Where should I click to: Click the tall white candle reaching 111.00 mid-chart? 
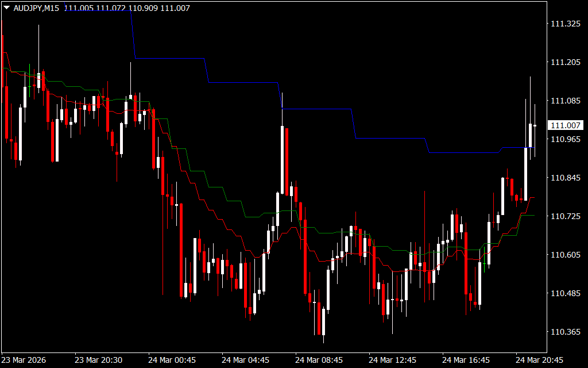282,161
